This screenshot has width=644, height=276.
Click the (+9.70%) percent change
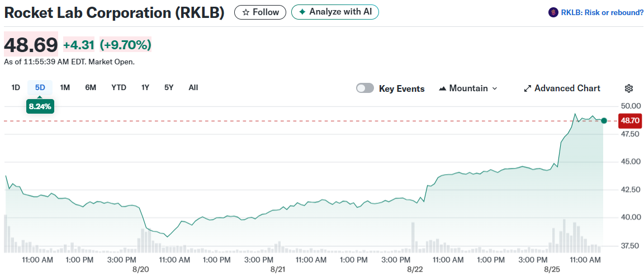coord(125,44)
